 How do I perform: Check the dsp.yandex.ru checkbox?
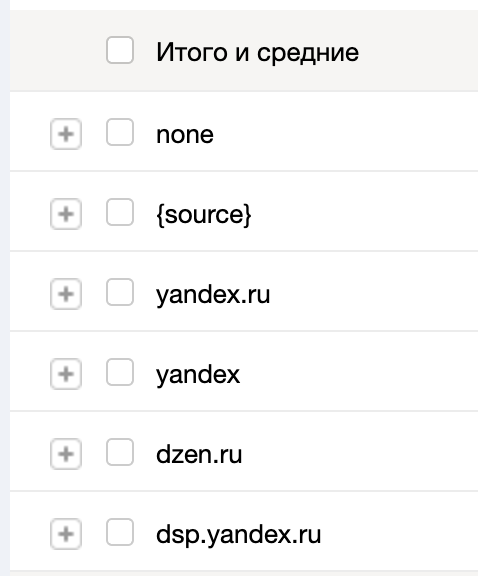click(120, 533)
